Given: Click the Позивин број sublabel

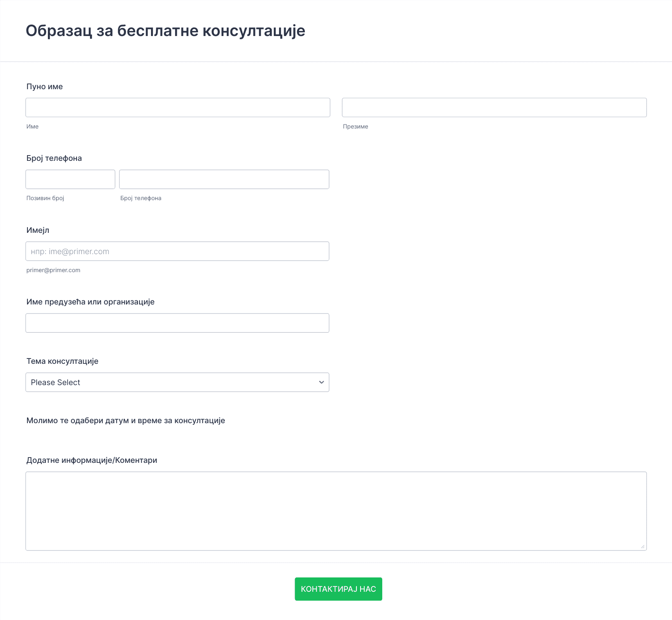Looking at the screenshot, I should point(45,198).
